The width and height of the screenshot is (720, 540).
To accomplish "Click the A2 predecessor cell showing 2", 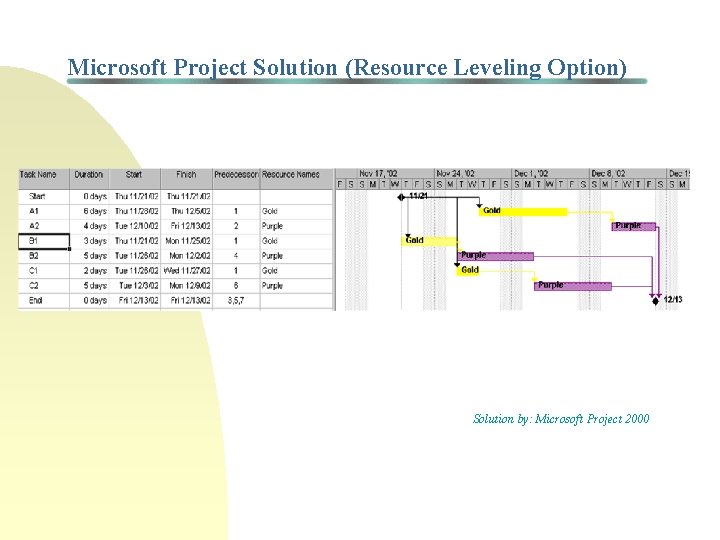I will [236, 226].
